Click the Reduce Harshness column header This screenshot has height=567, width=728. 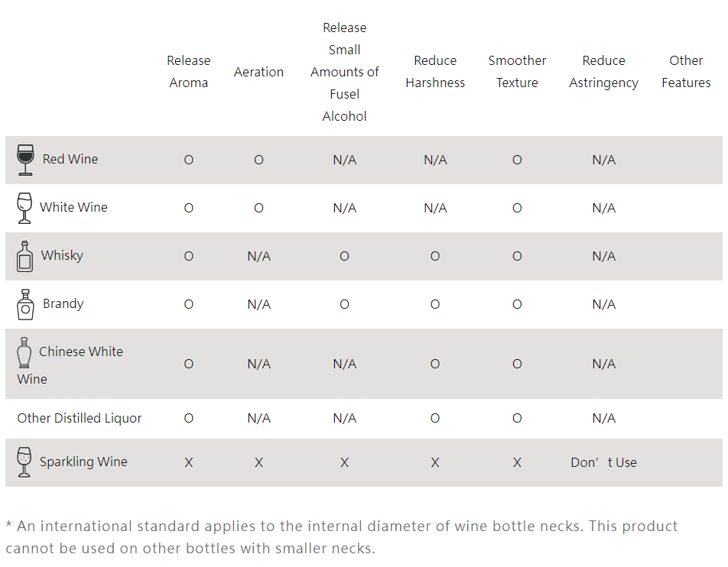pos(435,72)
